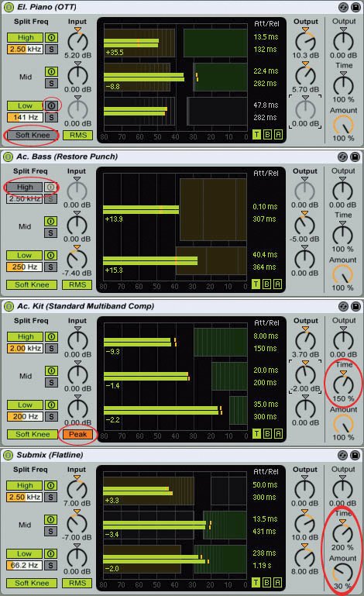Toggle Low band button in Submix
This screenshot has width=364, height=596.
click(x=25, y=554)
